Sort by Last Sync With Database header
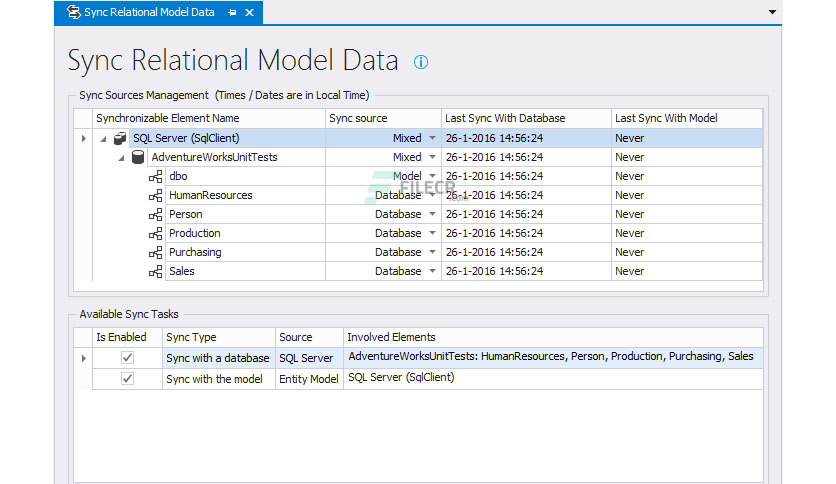 tap(526, 118)
